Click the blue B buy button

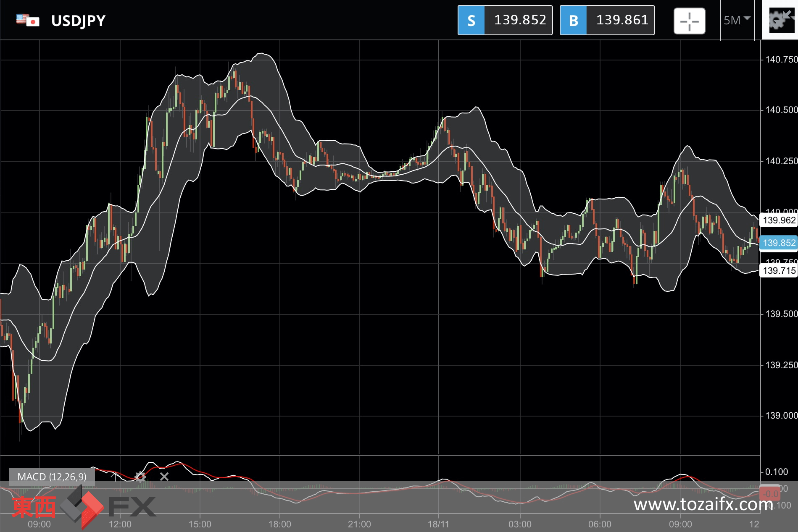tap(573, 20)
